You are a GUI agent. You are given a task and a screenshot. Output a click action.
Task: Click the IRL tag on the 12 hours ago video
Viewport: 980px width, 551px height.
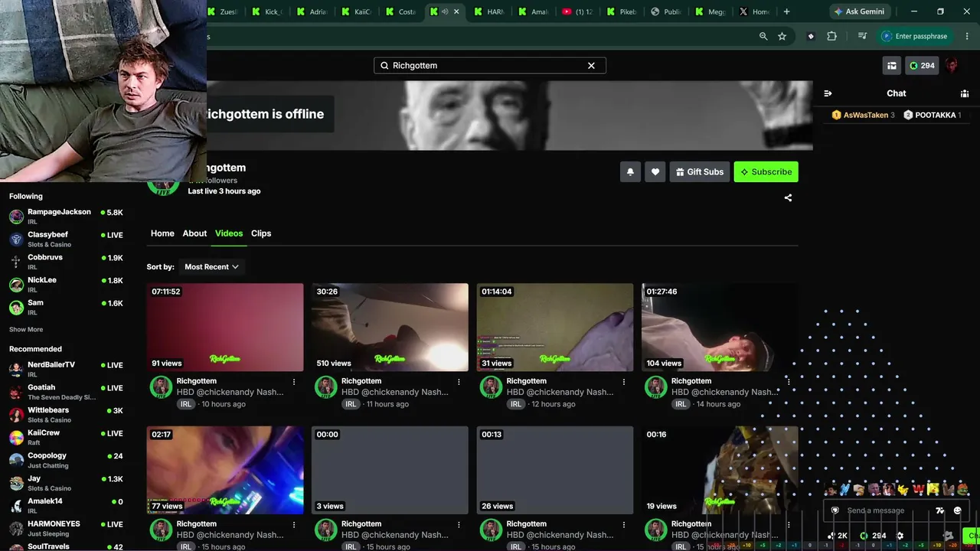516,404
